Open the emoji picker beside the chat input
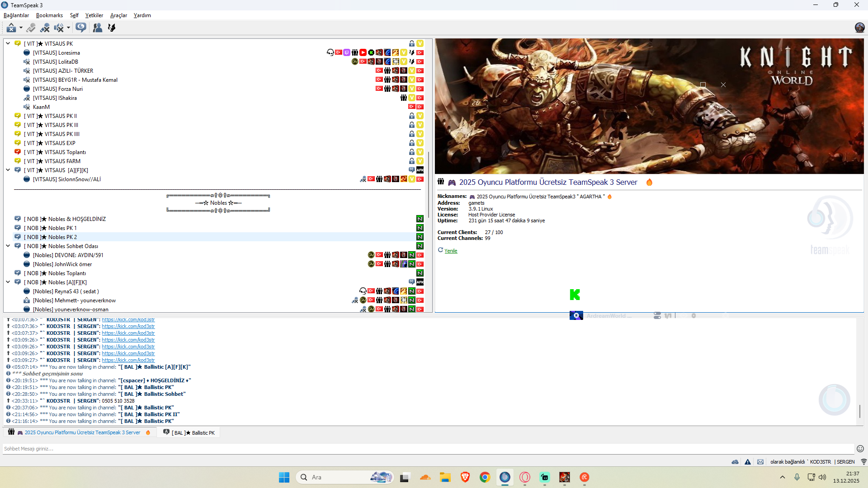This screenshot has height=488, width=868. coord(860,449)
